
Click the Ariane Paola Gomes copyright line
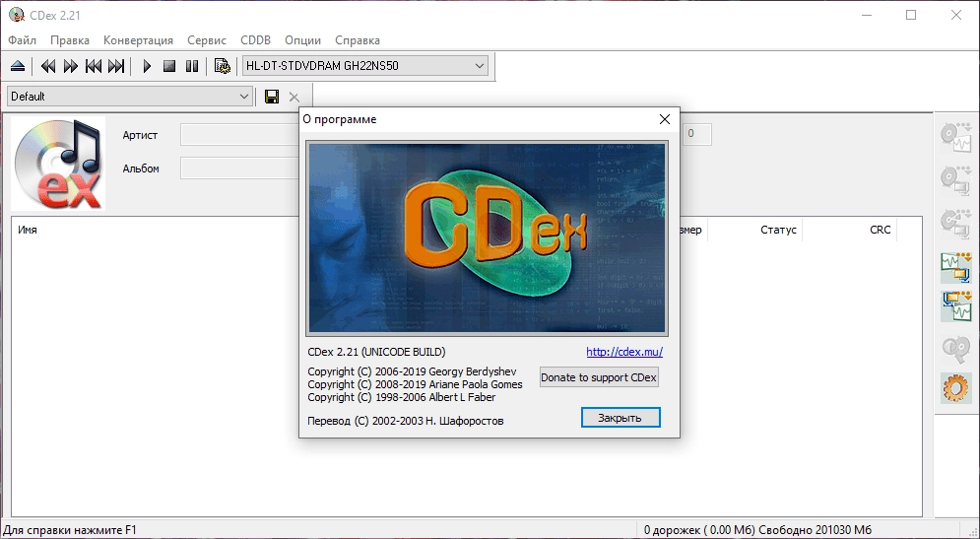point(415,384)
